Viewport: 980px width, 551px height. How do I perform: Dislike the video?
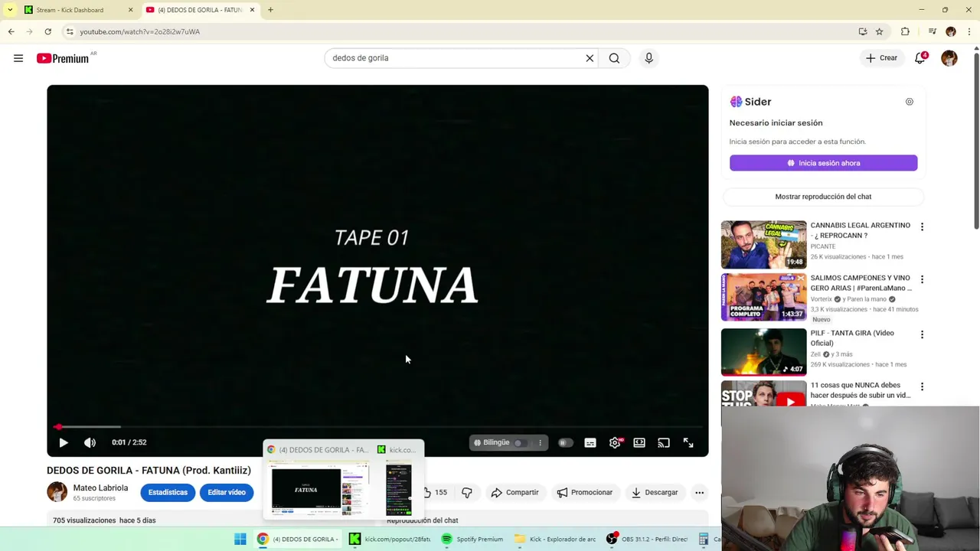pyautogui.click(x=467, y=492)
